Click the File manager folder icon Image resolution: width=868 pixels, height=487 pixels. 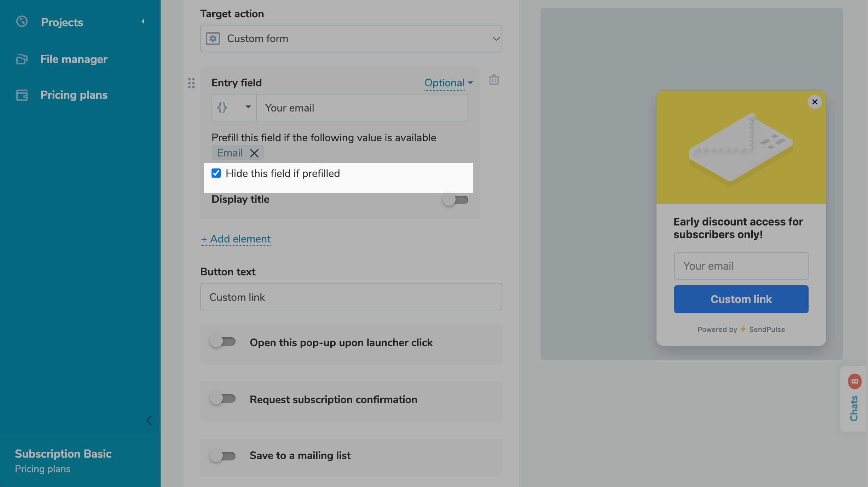coord(22,59)
